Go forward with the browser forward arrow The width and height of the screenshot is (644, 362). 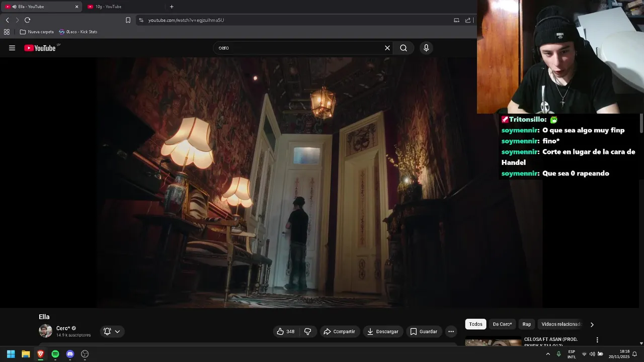pyautogui.click(x=17, y=20)
